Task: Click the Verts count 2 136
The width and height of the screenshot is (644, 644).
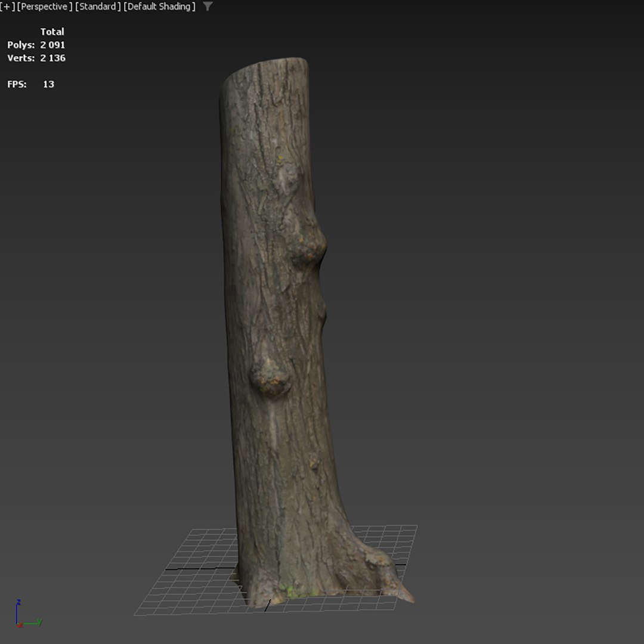Action: click(x=52, y=58)
